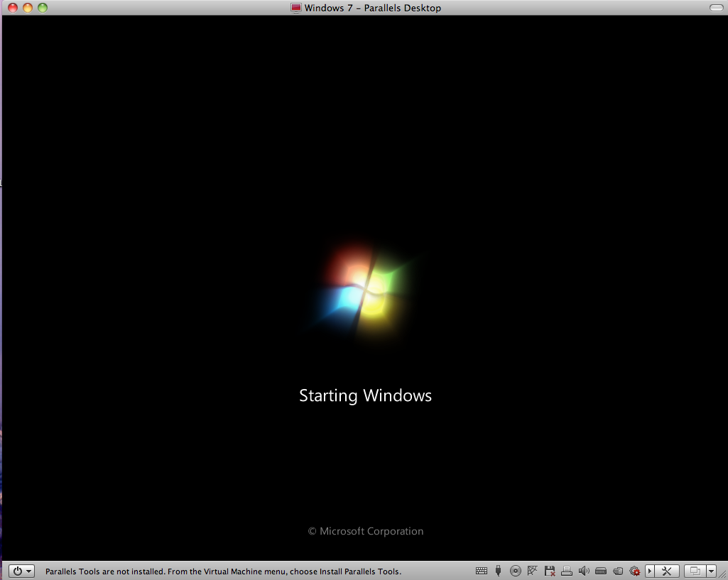Click the small arrow left of the wrench

650,571
